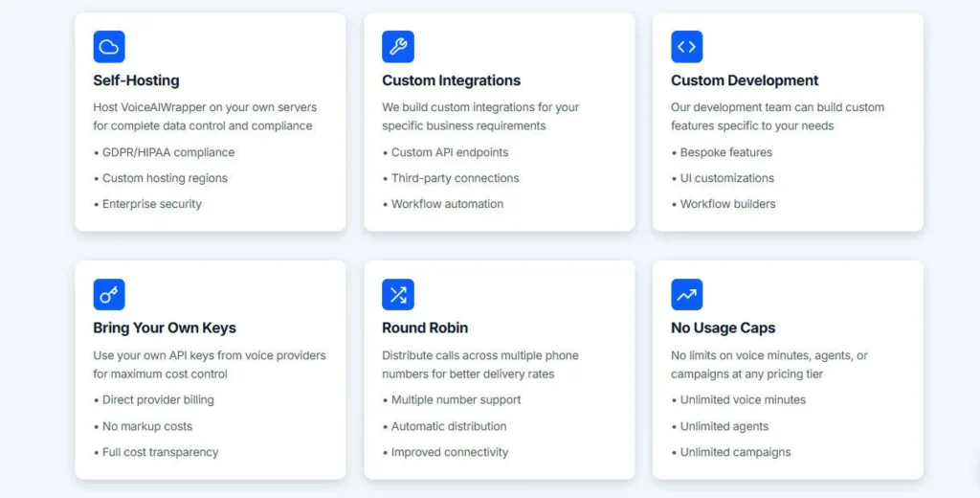The width and height of the screenshot is (980, 498).
Task: Select the Direct provider billing item
Action: (x=158, y=400)
